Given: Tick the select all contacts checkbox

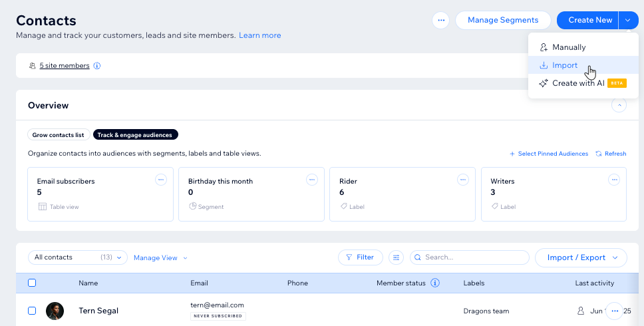Looking at the screenshot, I should tap(32, 283).
